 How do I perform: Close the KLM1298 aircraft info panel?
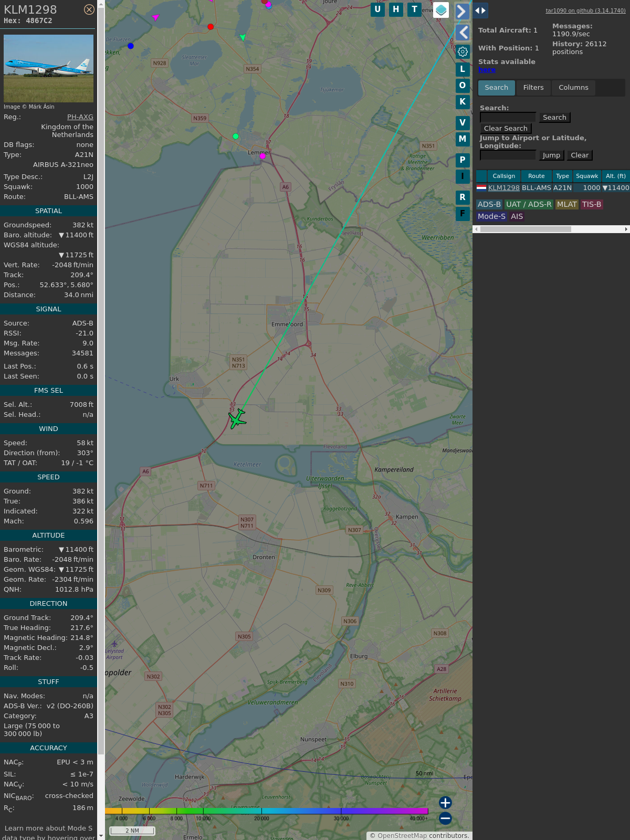click(x=89, y=9)
